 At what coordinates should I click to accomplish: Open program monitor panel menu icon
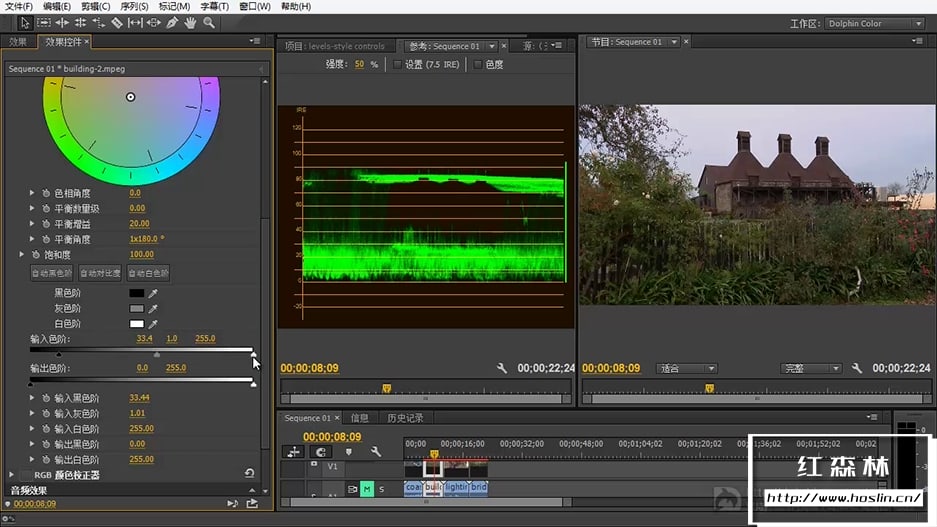918,41
